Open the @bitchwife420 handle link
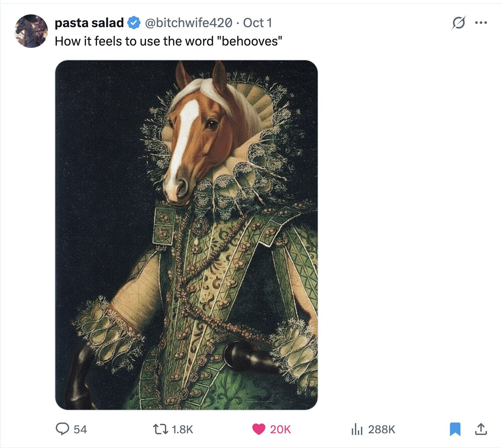Viewport: 502px width, 448px height. point(188,23)
